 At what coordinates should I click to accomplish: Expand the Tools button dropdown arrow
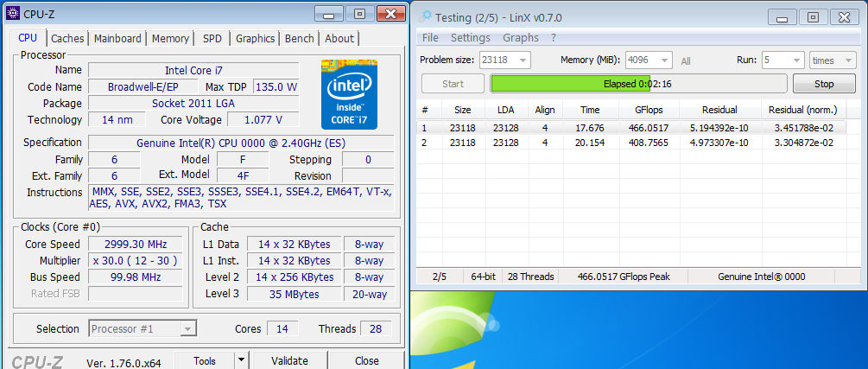point(241,360)
